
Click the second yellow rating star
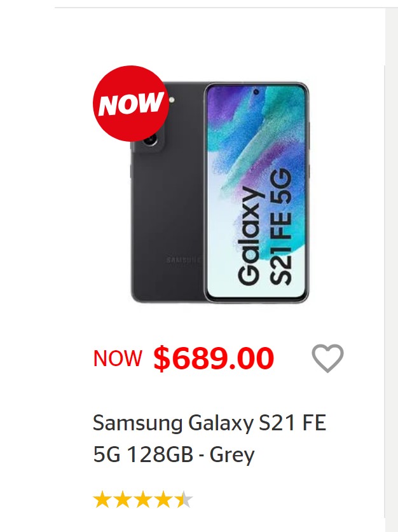tap(122, 500)
